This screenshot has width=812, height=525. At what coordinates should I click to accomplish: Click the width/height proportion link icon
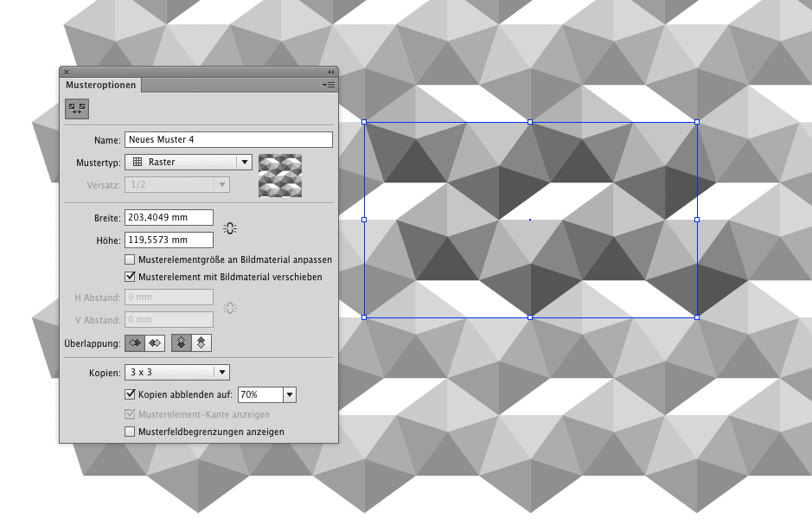pyautogui.click(x=229, y=228)
